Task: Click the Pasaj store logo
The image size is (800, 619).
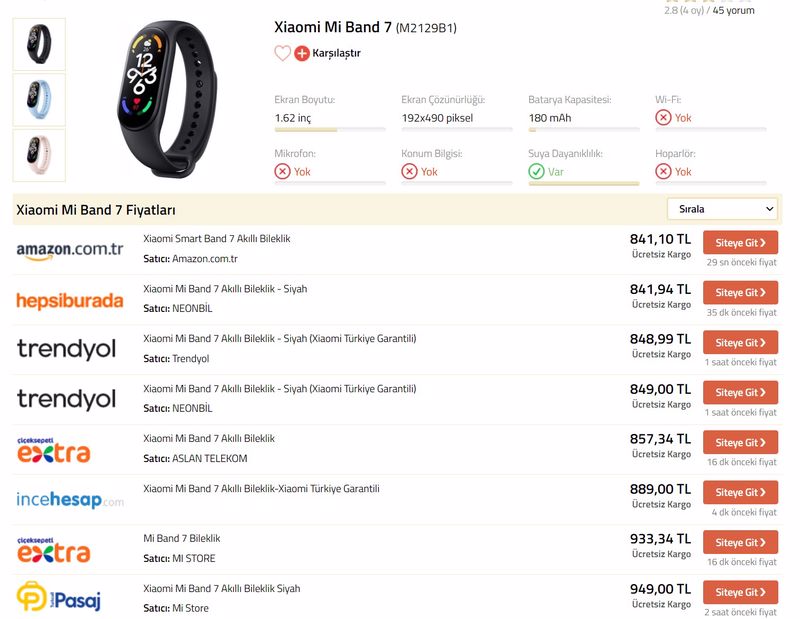Action: click(x=59, y=597)
